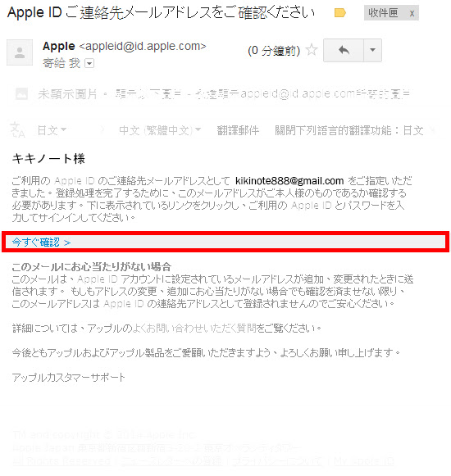Open the 日文 source language dropdown
Screen dimensions: 451x476
pos(52,130)
